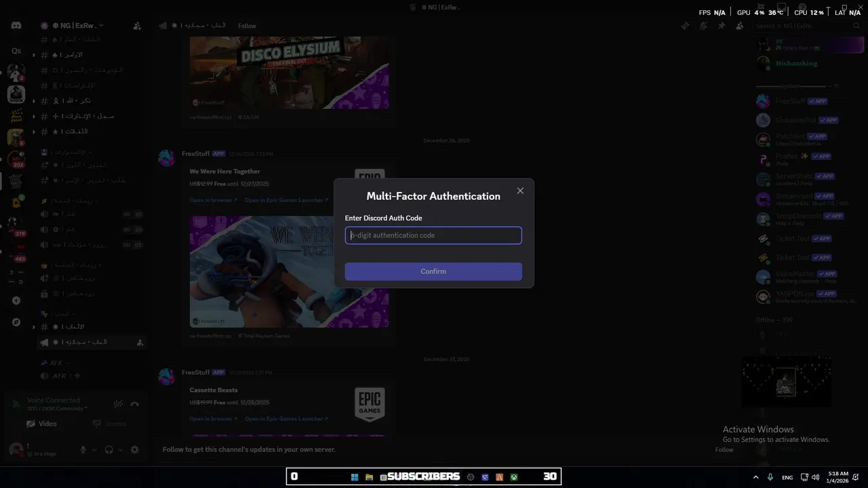Expand الألعاب channel arrow
The image size is (868, 488).
[34, 327]
